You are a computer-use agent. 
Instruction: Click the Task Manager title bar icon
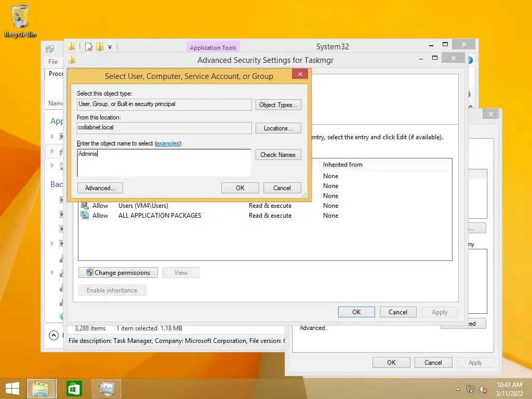(50, 49)
